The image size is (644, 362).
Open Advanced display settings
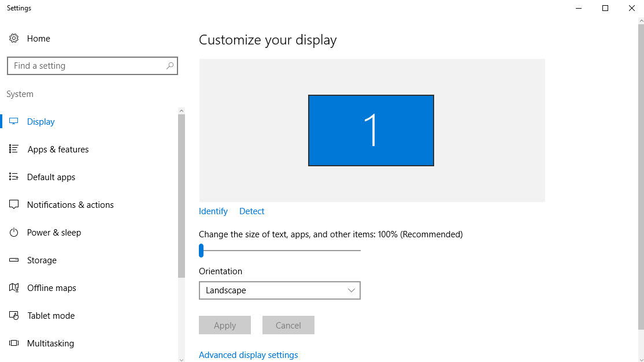248,354
